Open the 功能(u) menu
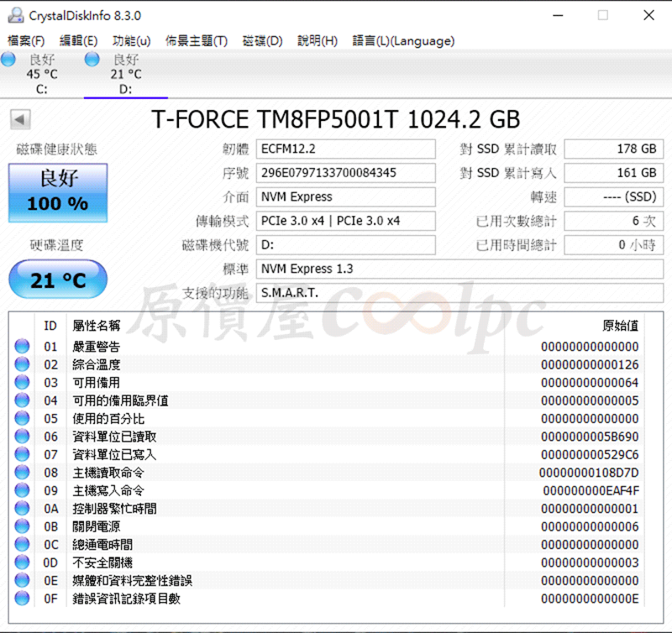The height and width of the screenshot is (633, 672). [131, 40]
